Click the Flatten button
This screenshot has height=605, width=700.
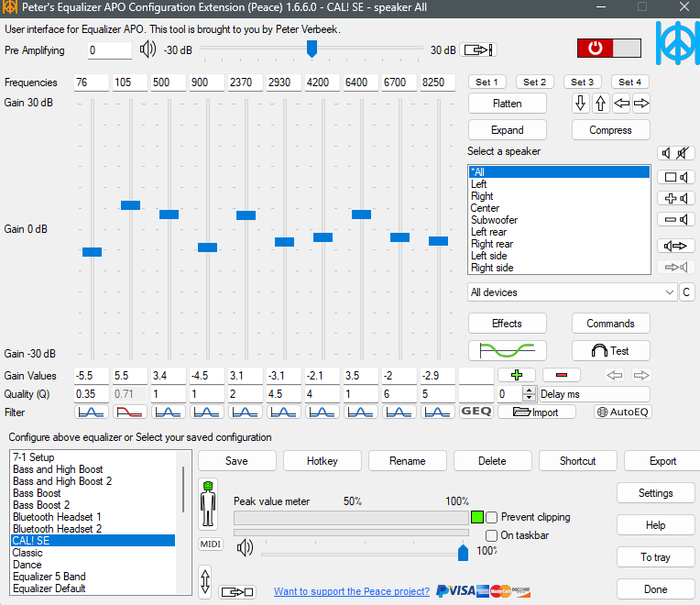pyautogui.click(x=508, y=104)
